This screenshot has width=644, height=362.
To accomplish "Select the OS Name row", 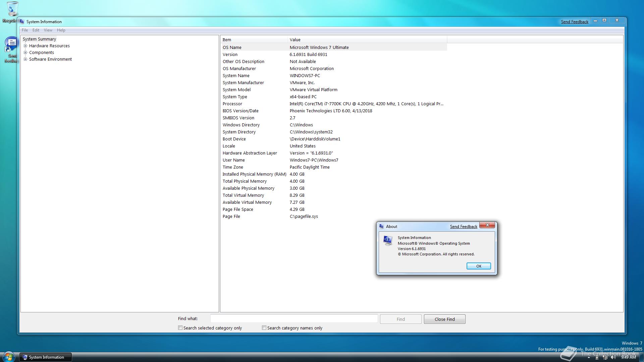I will (x=334, y=48).
